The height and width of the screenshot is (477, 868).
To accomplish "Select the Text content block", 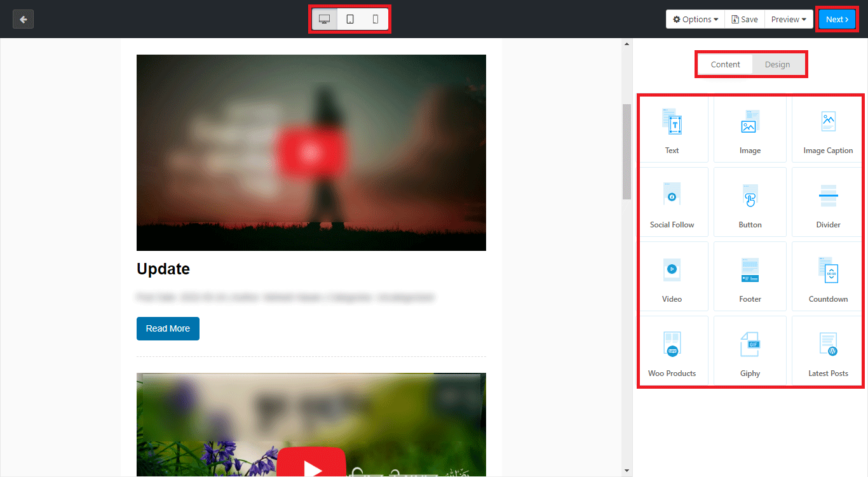I will point(673,129).
